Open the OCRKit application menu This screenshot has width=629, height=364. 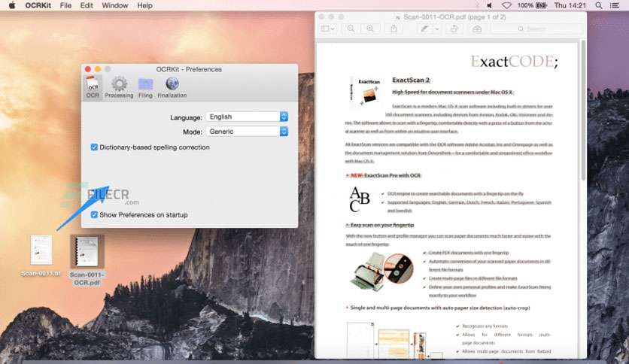pos(38,5)
